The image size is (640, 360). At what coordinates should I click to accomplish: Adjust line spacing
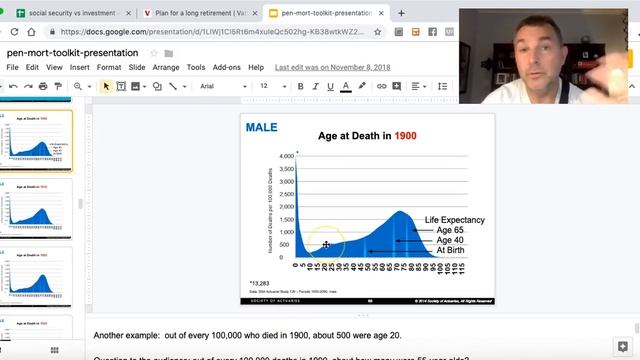(442, 86)
